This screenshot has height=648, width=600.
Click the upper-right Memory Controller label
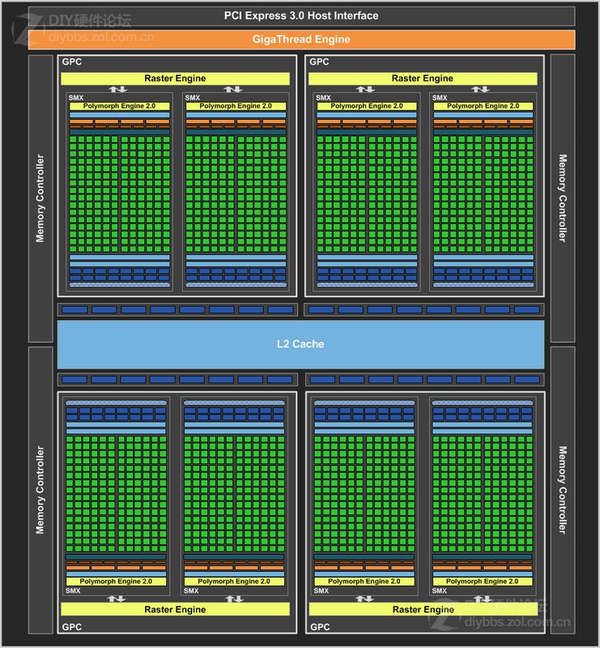562,198
